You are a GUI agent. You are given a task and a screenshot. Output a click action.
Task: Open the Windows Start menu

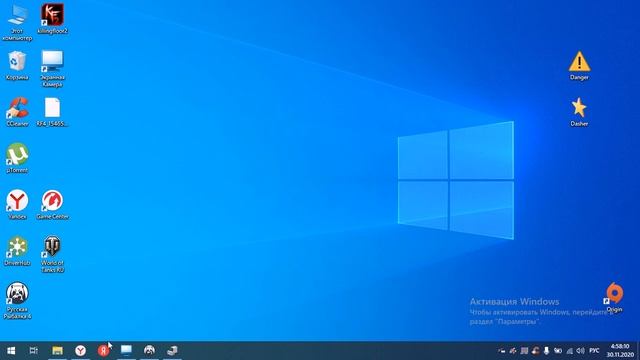11,351
